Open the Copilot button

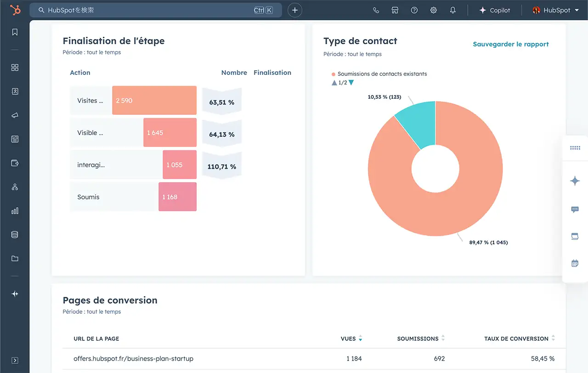(x=495, y=10)
